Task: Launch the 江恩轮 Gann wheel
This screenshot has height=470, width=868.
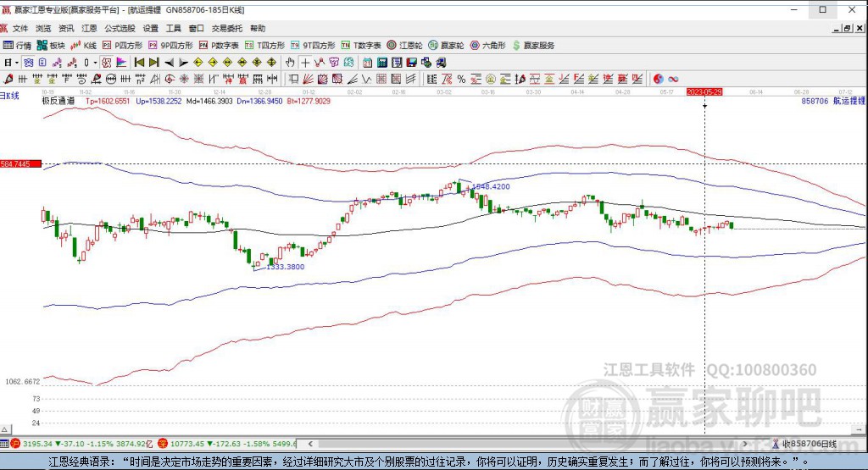Action: pyautogui.click(x=404, y=46)
